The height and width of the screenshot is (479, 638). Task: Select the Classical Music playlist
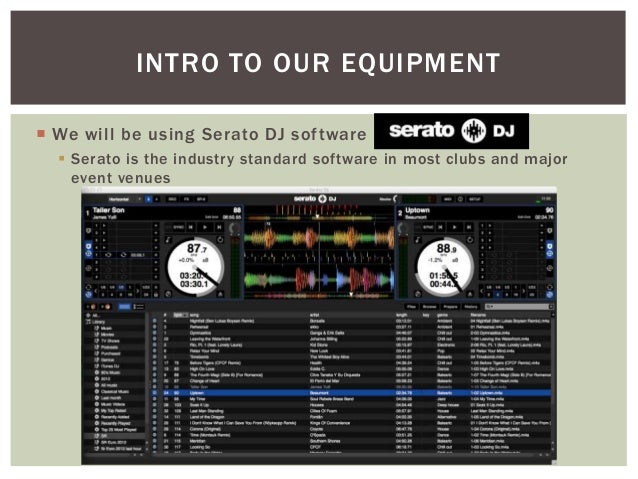(x=115, y=392)
